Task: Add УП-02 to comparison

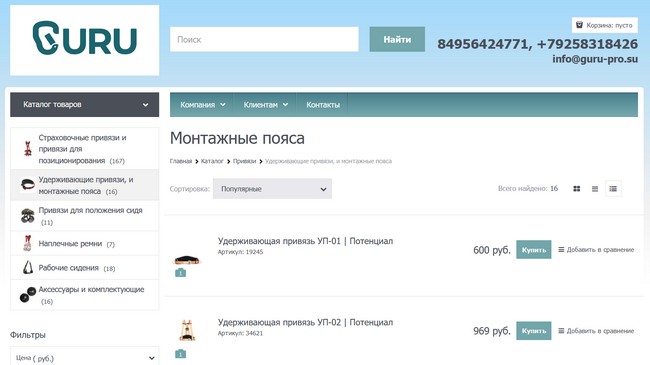Action: 596,331
